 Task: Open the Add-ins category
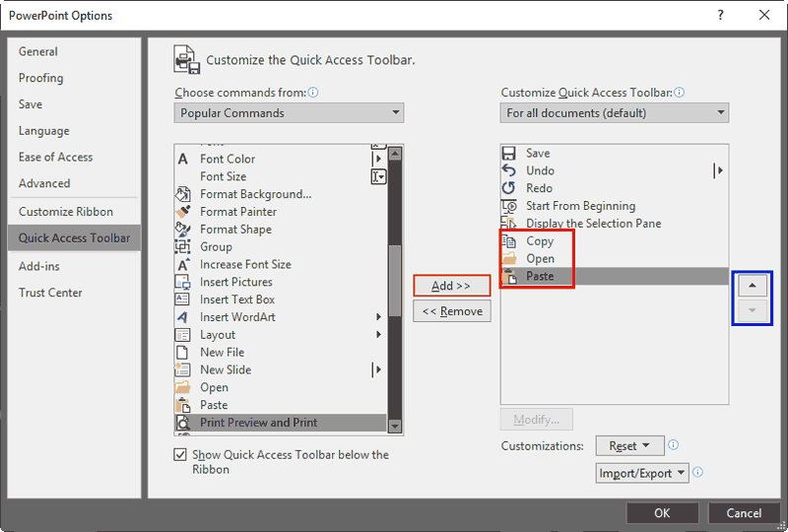point(39,267)
